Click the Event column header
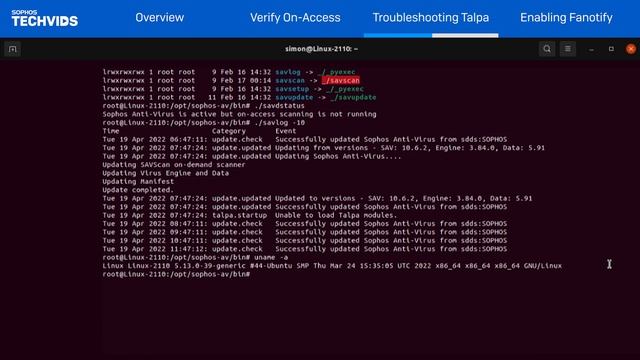 coord(286,131)
